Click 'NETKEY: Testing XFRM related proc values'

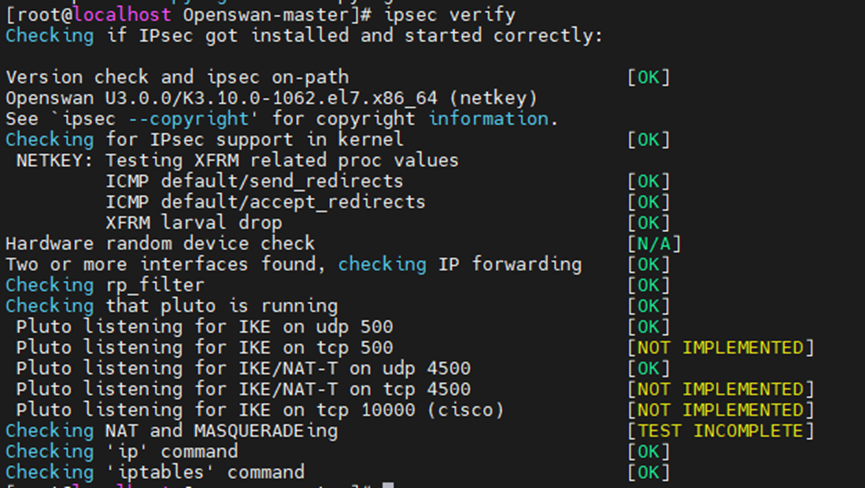238,160
